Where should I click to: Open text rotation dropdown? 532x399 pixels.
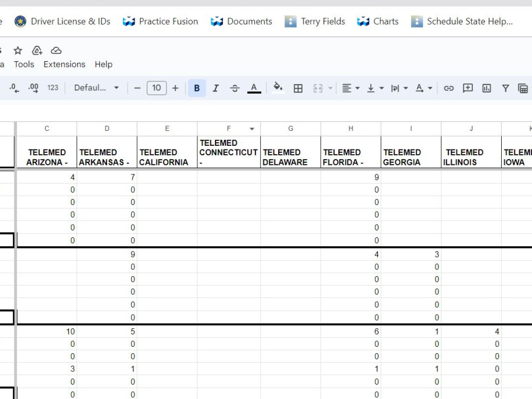pyautogui.click(x=423, y=88)
